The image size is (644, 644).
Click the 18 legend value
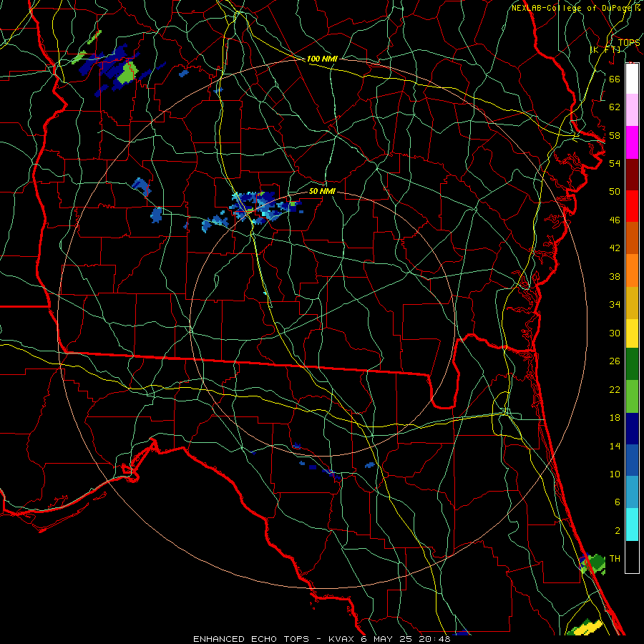coord(615,418)
